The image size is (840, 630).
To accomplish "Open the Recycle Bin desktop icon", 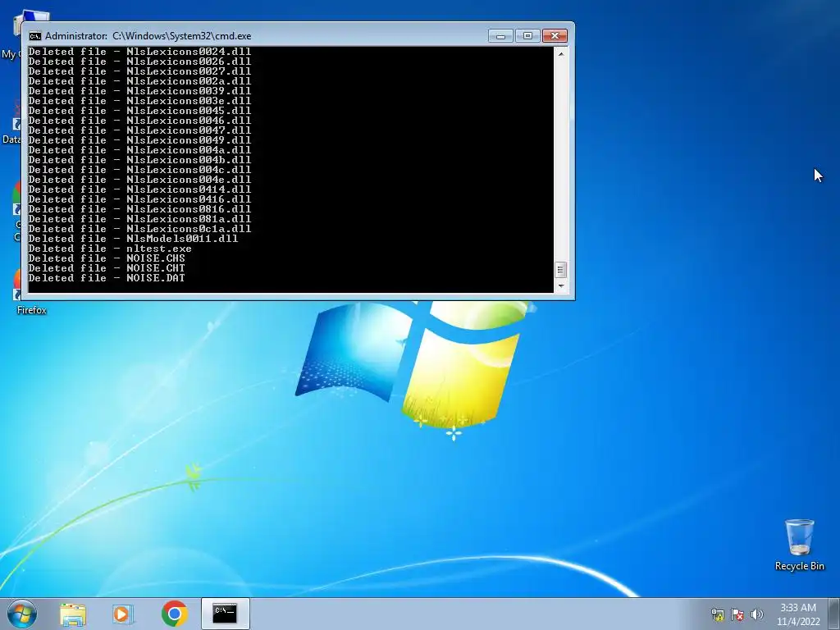I will pos(799,545).
